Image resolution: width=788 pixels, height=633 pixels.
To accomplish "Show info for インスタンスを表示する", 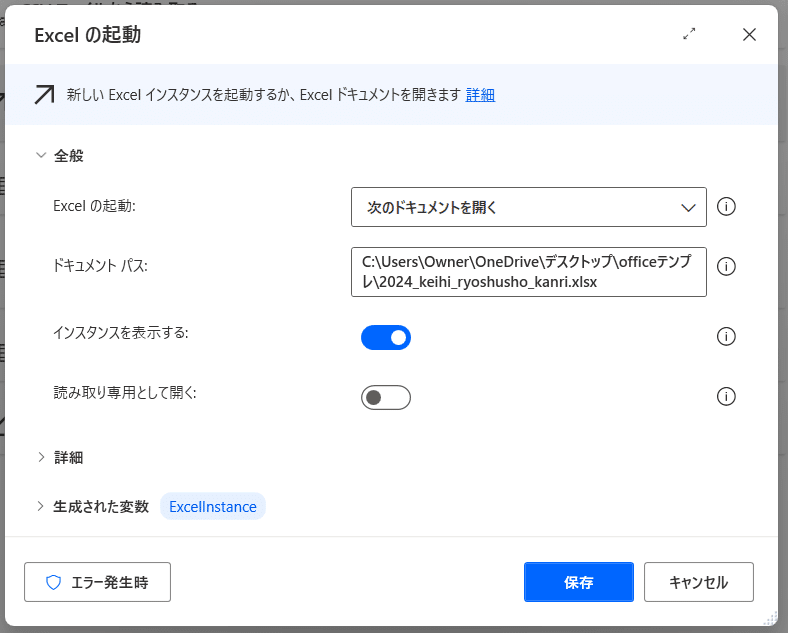I will (x=726, y=336).
